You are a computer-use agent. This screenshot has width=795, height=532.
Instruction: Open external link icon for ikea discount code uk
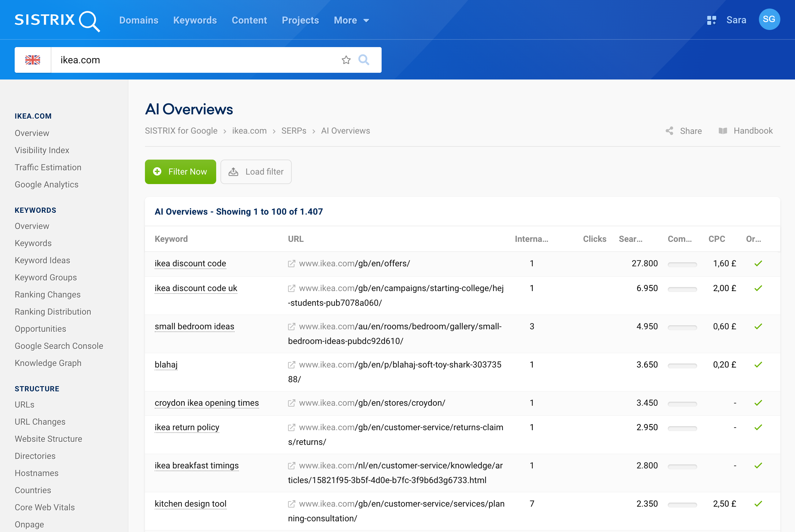[x=291, y=288]
